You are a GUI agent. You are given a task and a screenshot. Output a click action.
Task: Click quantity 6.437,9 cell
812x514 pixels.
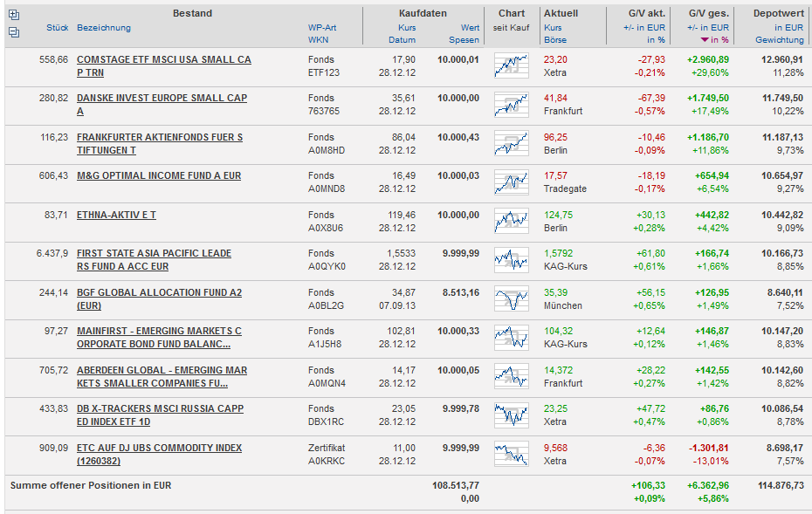pos(52,253)
